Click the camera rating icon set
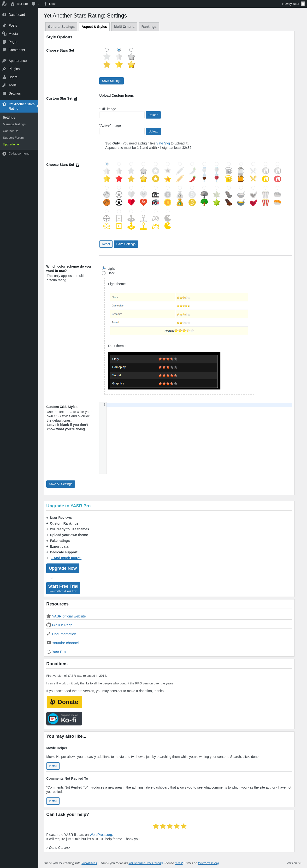 [x=155, y=198]
